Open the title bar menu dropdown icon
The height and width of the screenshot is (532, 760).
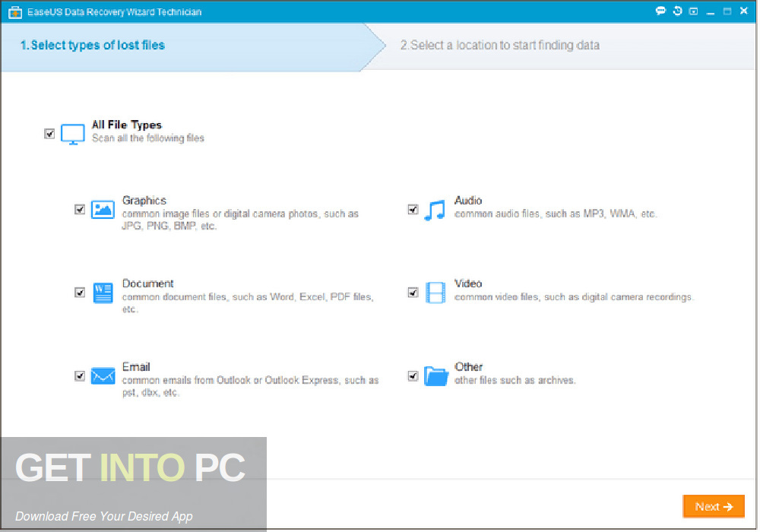pos(694,11)
